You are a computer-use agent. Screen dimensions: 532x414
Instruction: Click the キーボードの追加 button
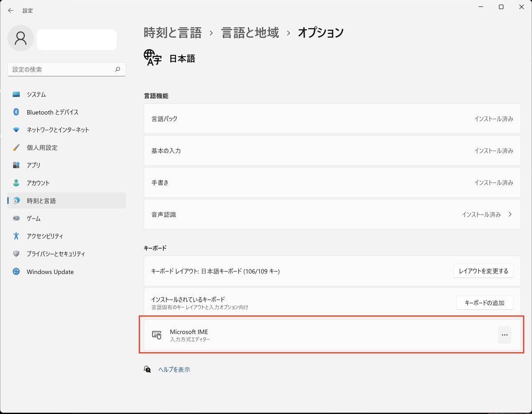(485, 302)
